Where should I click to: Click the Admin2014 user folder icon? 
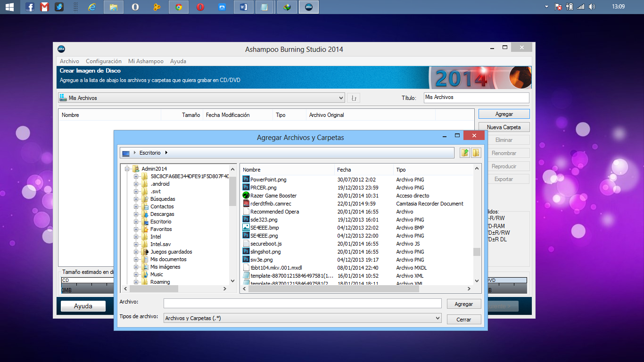(x=136, y=169)
